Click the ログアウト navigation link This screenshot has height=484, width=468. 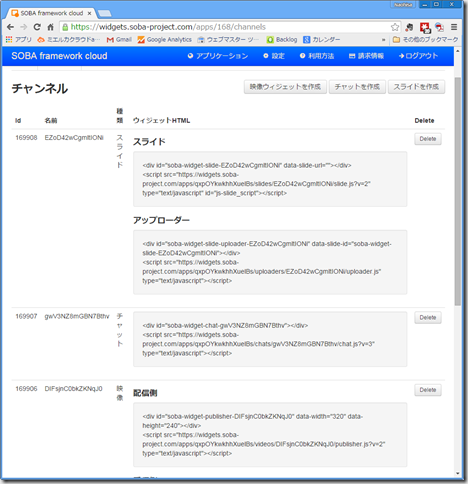[418, 56]
